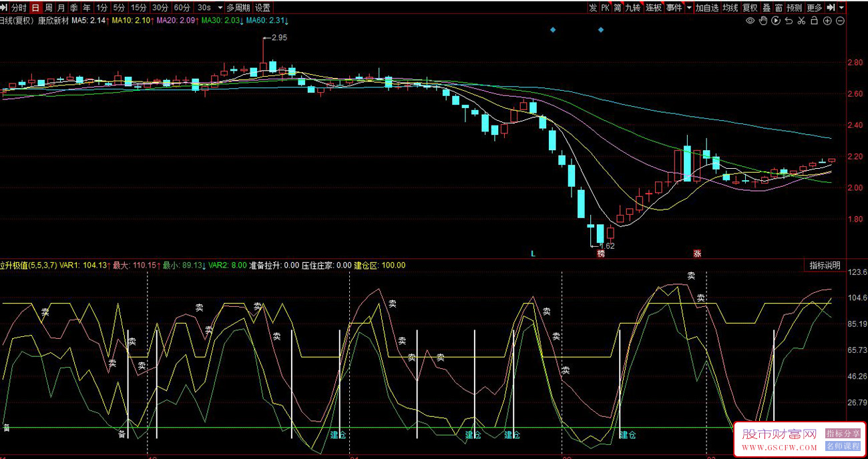Viewport: 868px width, 459px height.
Task: Click the 2.95 high price marker
Action: coord(279,38)
